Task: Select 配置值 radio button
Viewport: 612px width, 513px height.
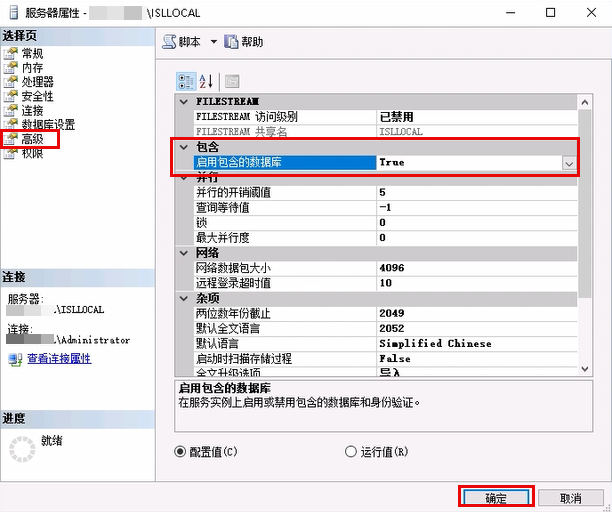Action: coord(181,451)
